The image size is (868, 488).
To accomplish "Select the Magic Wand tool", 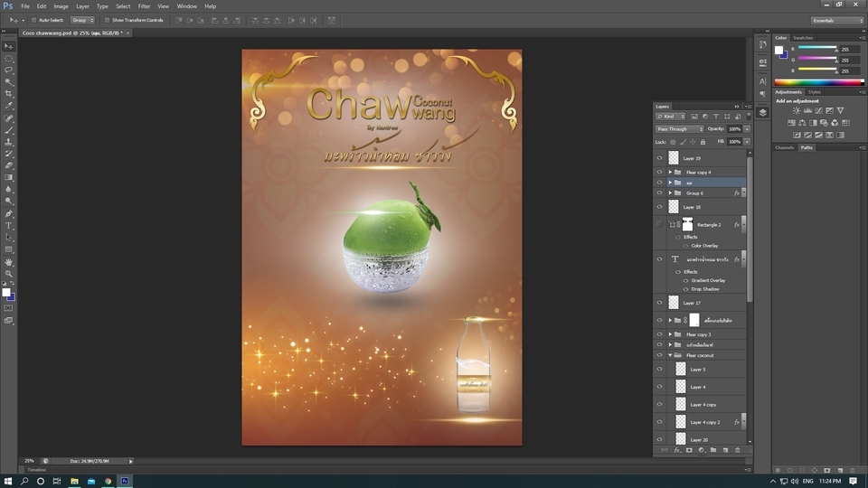I will (x=8, y=82).
